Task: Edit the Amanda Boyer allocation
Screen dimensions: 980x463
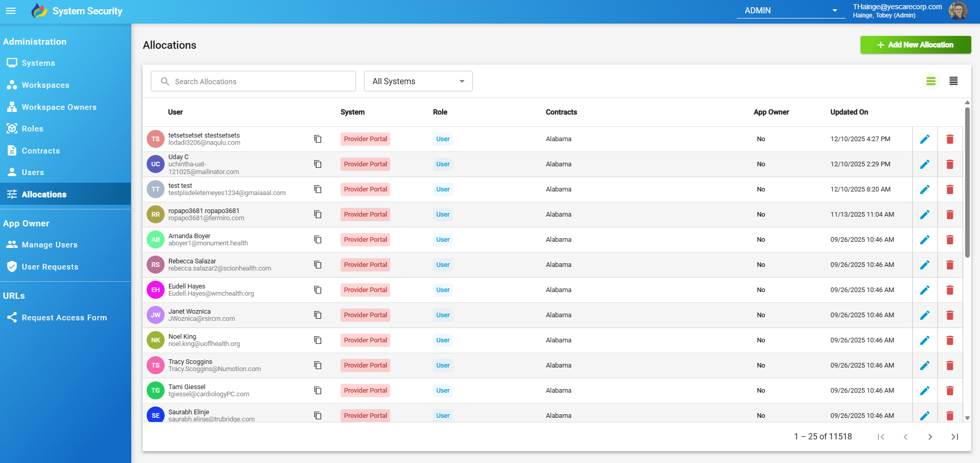Action: click(925, 240)
